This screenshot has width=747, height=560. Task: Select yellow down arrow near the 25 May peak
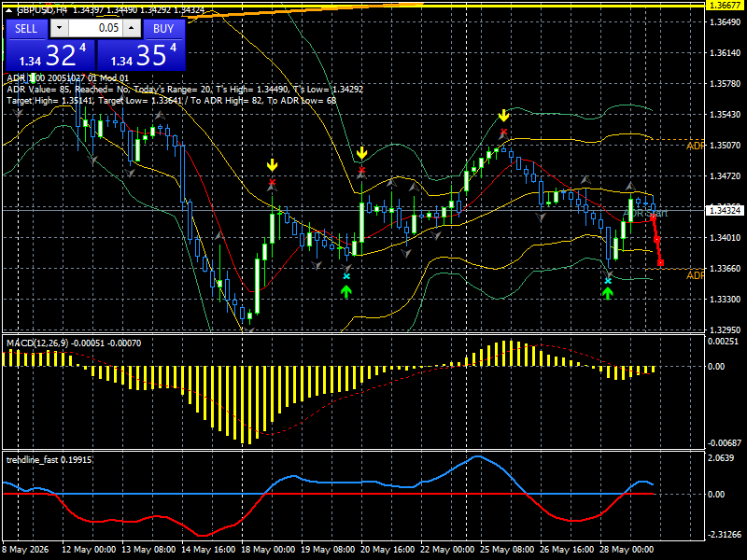click(x=503, y=115)
